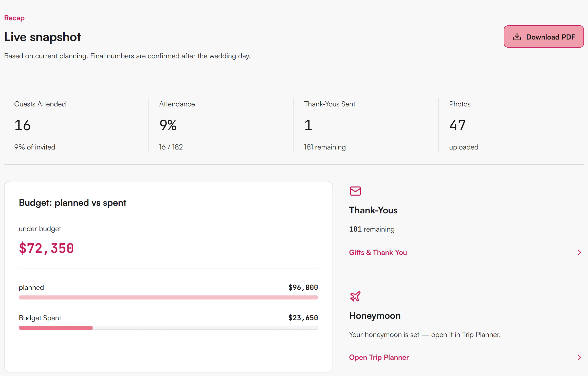Open the Gifts & Thank You link
This screenshot has height=376, width=588.
coord(378,252)
